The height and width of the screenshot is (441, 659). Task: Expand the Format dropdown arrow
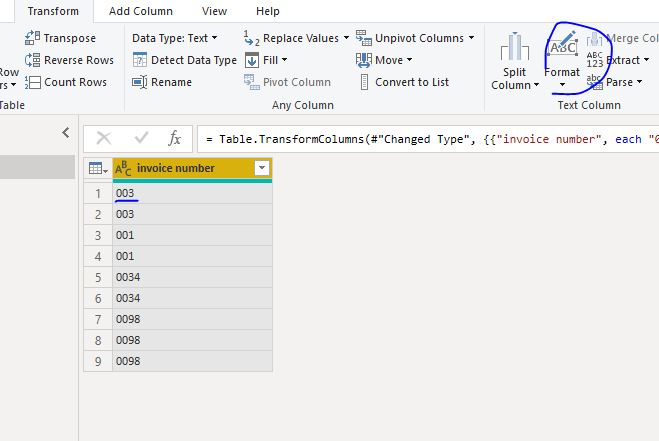pyautogui.click(x=562, y=85)
